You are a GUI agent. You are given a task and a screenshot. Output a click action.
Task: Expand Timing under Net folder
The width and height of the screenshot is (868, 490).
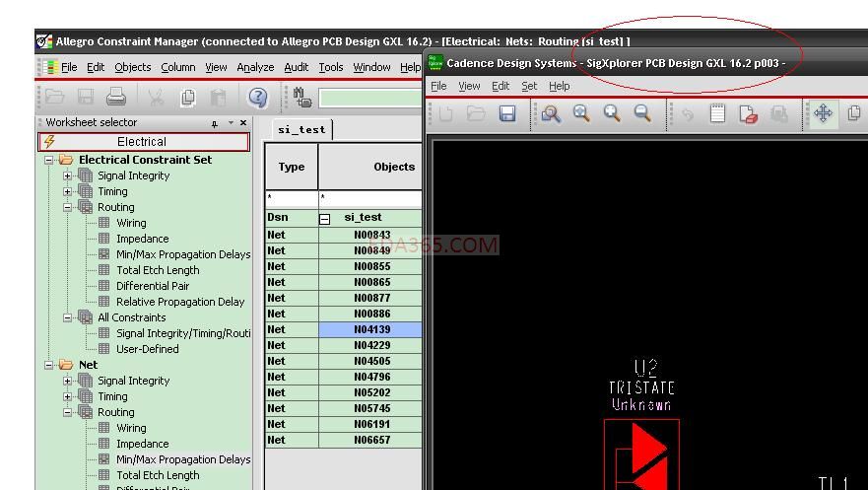click(68, 396)
